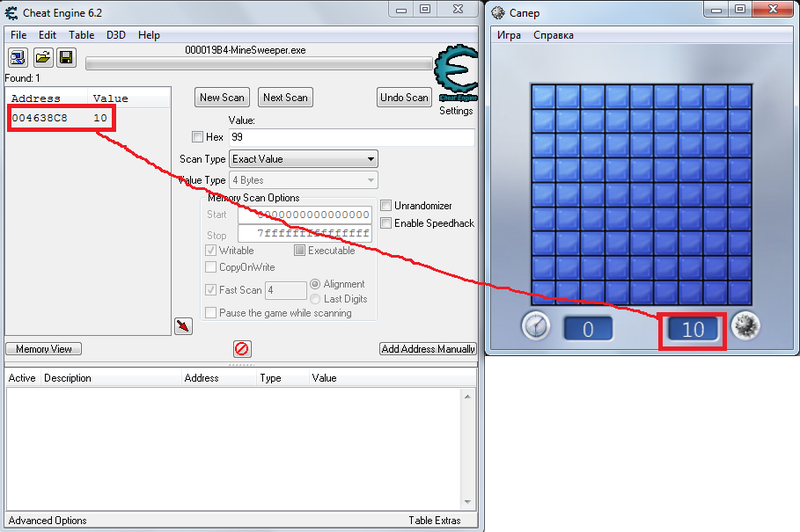Open the Справка menu in Minesweeper
This screenshot has width=800, height=532.
tap(553, 35)
